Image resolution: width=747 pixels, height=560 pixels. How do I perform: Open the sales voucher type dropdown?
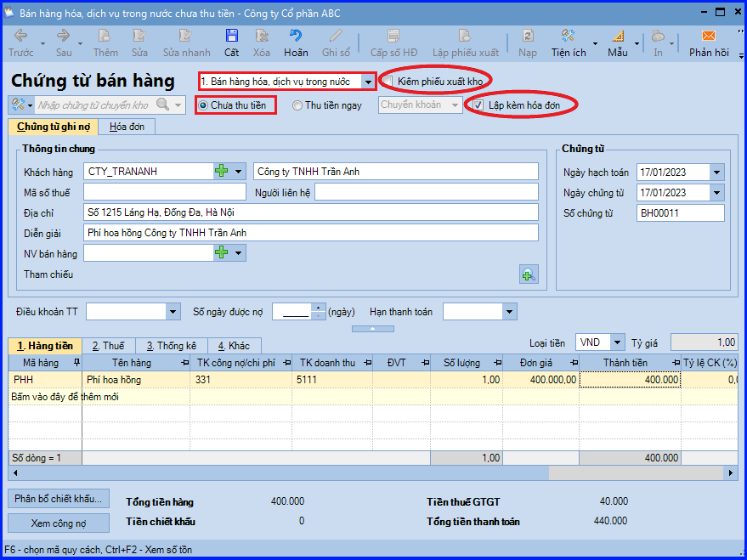(x=368, y=82)
